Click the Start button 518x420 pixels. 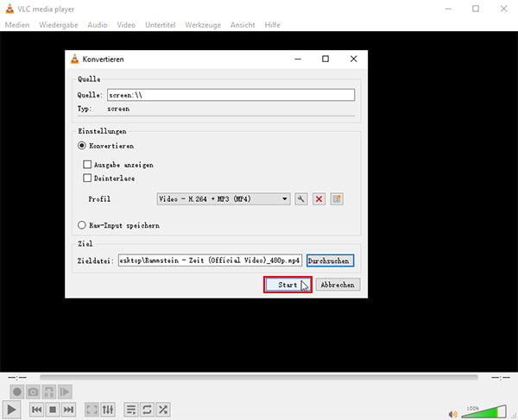[x=287, y=285]
